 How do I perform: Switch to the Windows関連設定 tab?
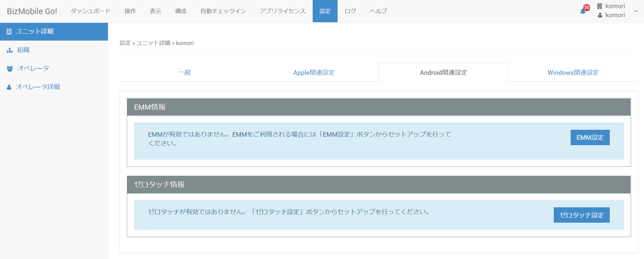click(573, 72)
